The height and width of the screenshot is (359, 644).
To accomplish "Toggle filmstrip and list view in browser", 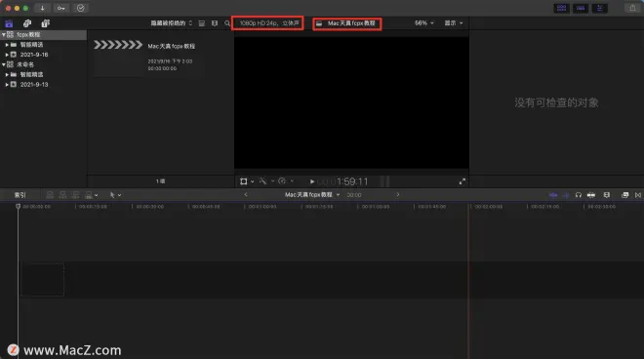I will [x=202, y=23].
